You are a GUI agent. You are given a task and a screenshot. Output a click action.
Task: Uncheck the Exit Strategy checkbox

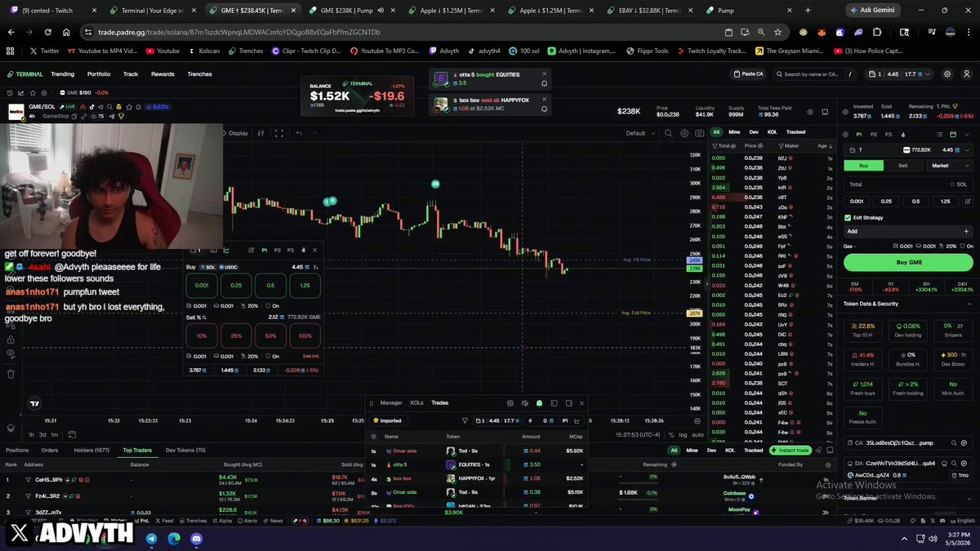[848, 218]
